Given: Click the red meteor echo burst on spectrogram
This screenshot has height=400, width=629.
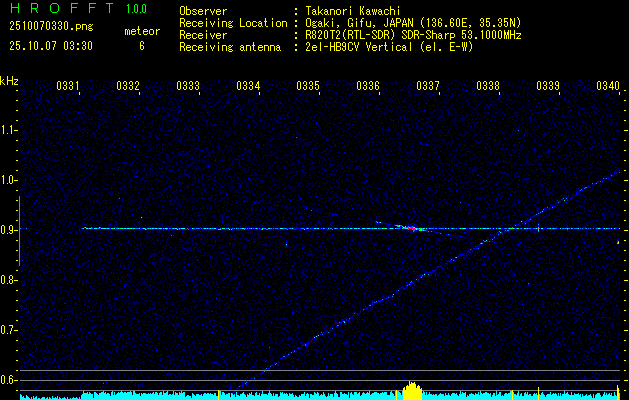Looking at the screenshot, I should click(x=411, y=228).
